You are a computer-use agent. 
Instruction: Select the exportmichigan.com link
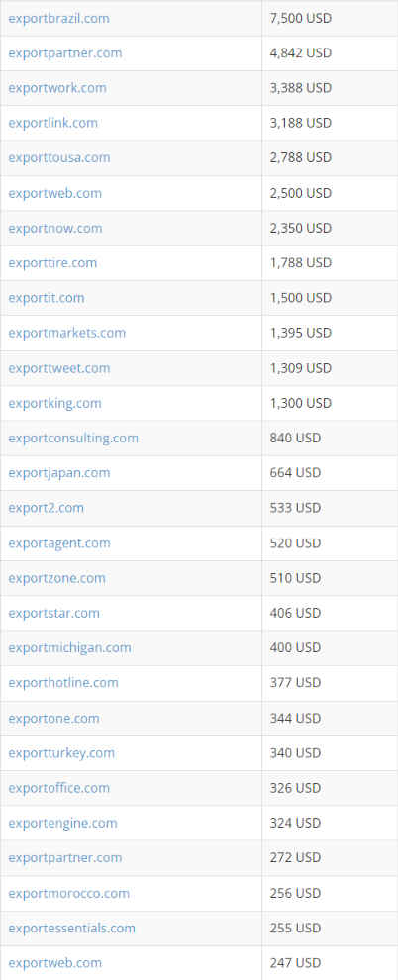click(x=70, y=647)
